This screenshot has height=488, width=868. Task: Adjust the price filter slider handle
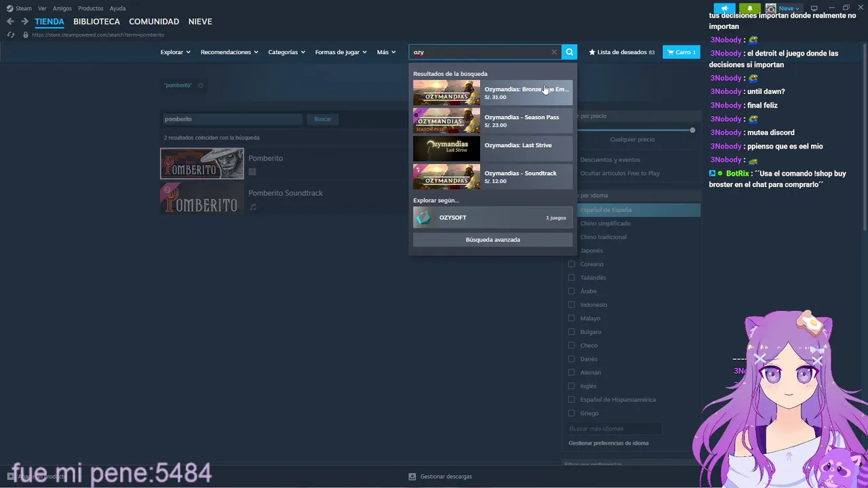click(692, 130)
